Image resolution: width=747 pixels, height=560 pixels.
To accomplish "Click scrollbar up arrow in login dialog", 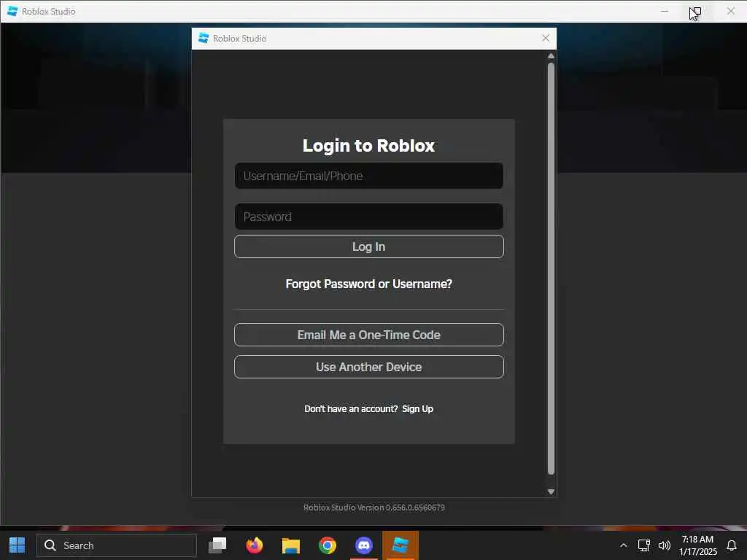I will tap(551, 56).
